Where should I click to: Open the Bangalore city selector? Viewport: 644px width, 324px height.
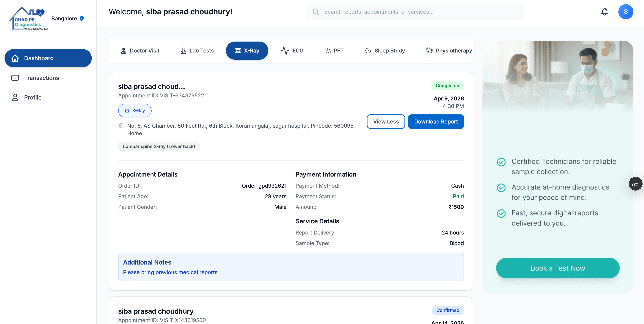tap(68, 19)
